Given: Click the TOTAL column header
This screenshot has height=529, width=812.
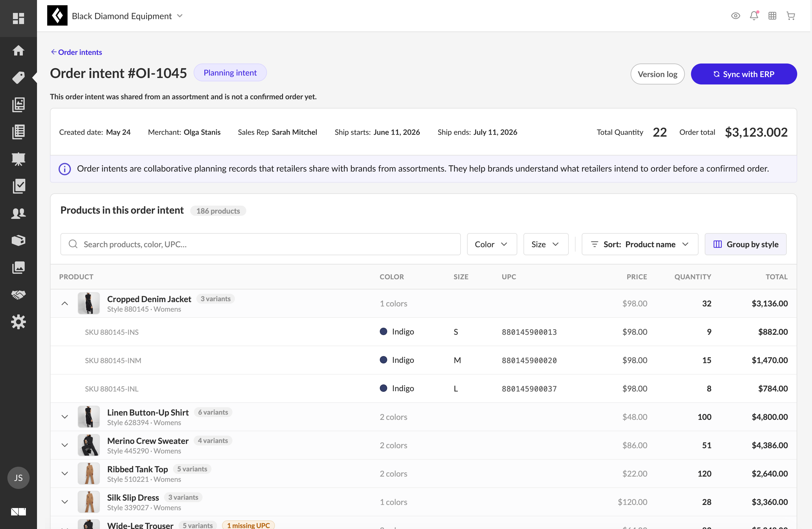Looking at the screenshot, I should (777, 277).
